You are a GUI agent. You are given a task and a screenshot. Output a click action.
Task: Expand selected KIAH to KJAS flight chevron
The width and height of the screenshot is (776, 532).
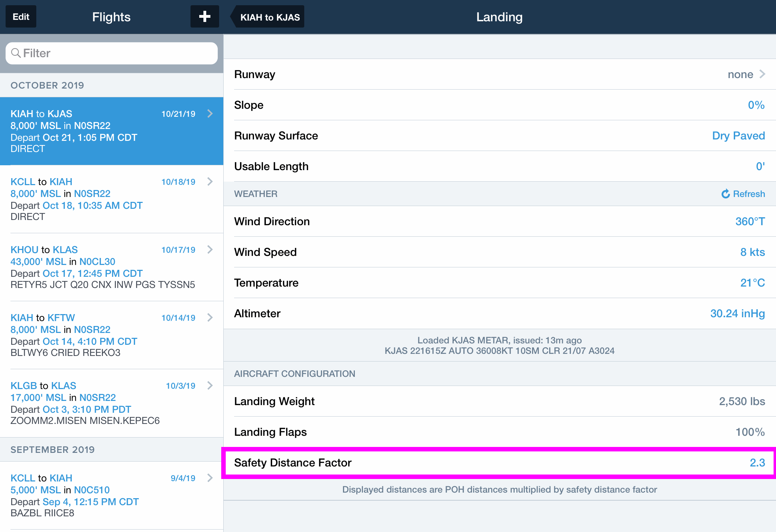(x=210, y=114)
